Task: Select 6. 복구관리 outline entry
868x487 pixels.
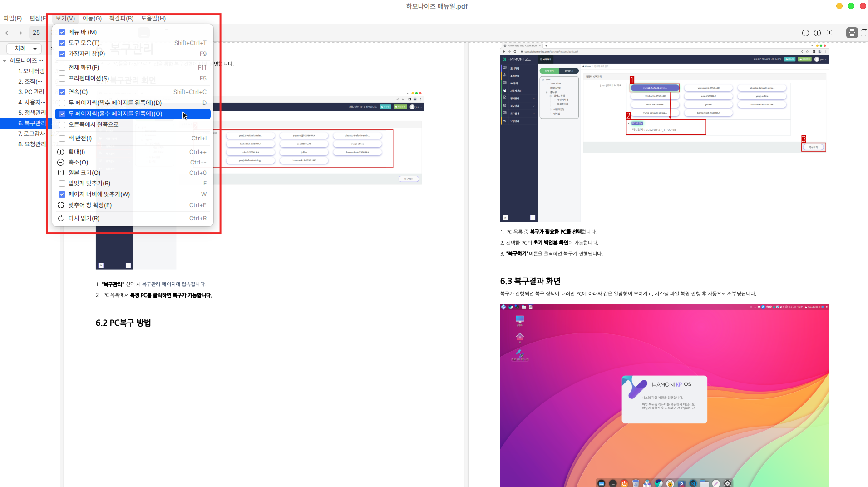Action: click(x=32, y=123)
